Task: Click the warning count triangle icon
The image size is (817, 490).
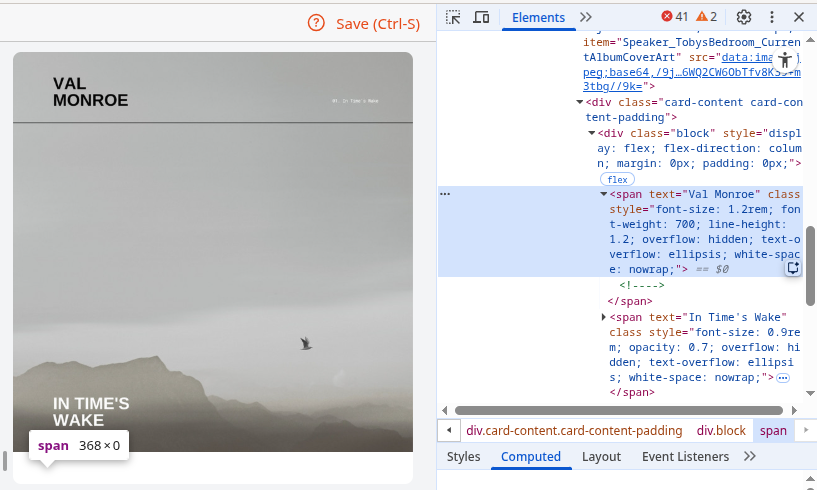Action: tap(707, 17)
